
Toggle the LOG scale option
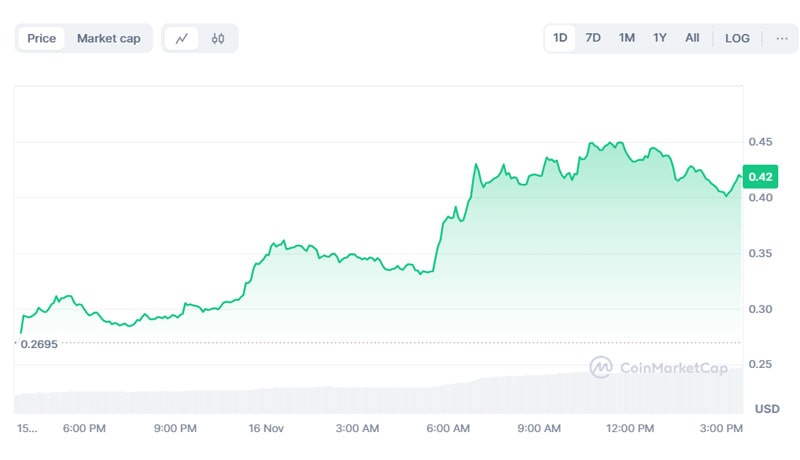(x=737, y=38)
